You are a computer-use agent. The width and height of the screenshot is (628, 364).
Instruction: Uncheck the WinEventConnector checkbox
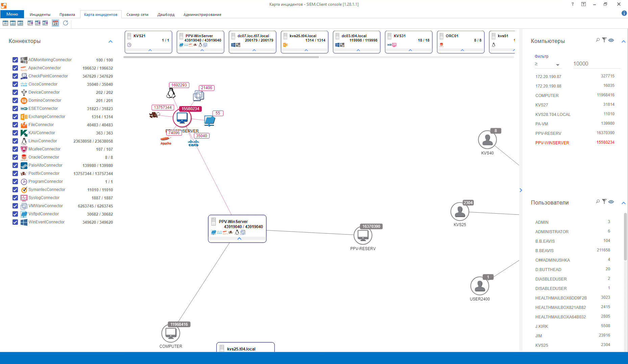click(x=15, y=222)
